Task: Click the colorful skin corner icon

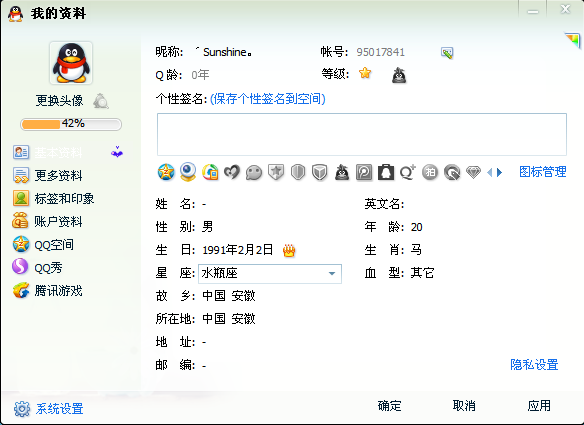Action: [573, 39]
